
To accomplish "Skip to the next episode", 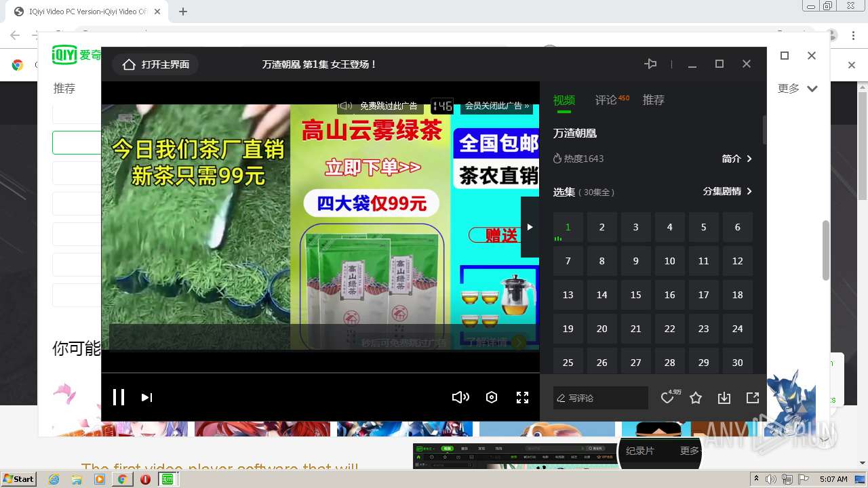I will 146,398.
